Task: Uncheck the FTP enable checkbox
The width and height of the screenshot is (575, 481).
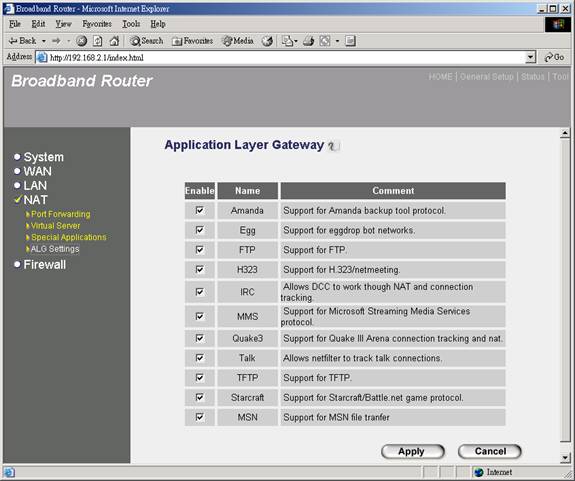Action: 199,250
